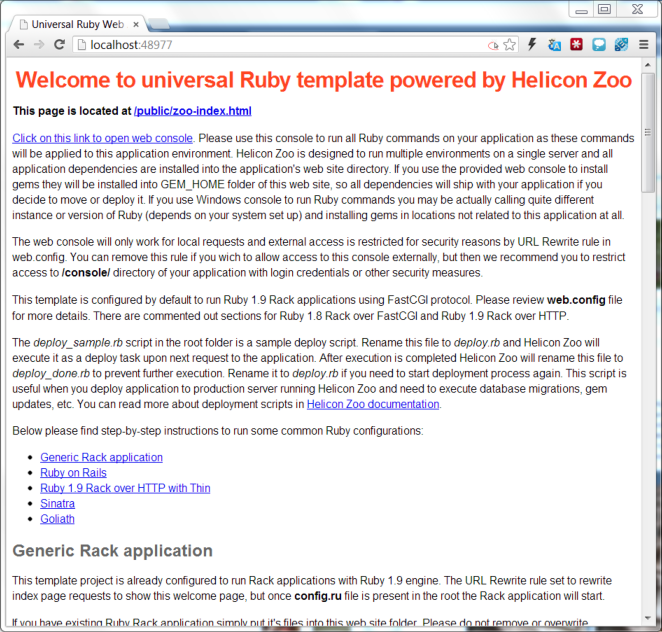Screen dimensions: 662x632
Task: Click the lightning bolt extension icon
Action: point(533,45)
